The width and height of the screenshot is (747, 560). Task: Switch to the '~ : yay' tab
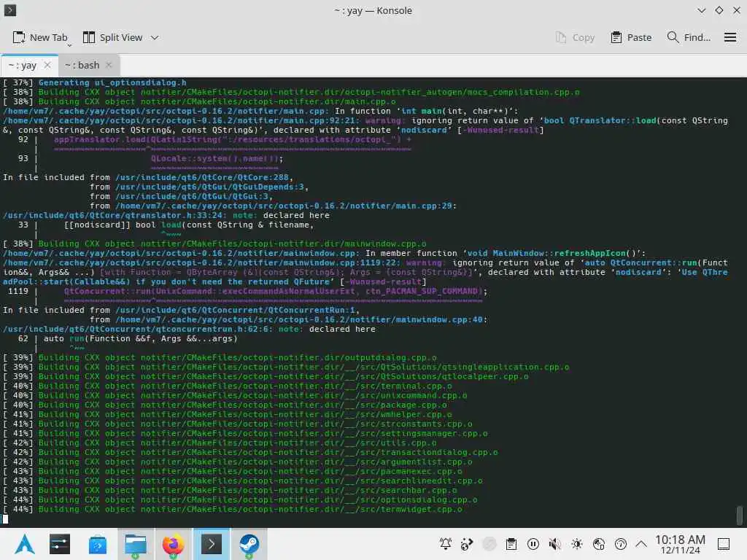point(23,65)
